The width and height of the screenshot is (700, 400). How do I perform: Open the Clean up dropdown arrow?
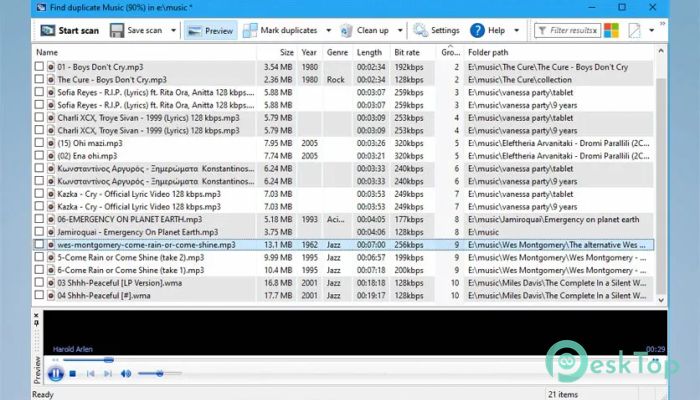[x=400, y=30]
